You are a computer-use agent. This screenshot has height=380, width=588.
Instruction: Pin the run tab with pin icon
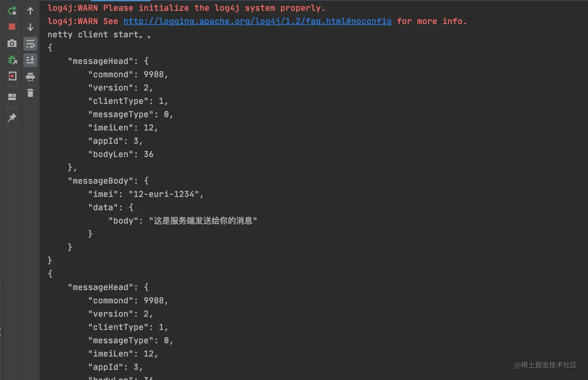12,117
